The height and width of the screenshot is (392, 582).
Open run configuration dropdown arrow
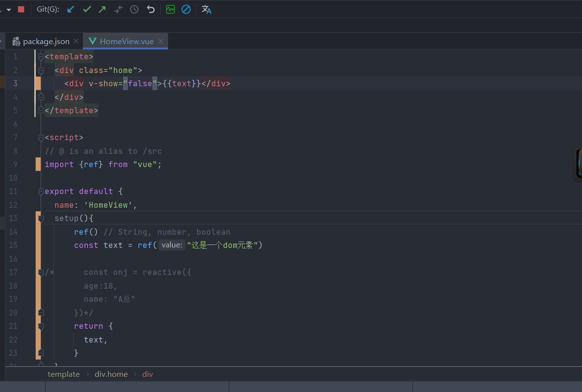(8, 10)
